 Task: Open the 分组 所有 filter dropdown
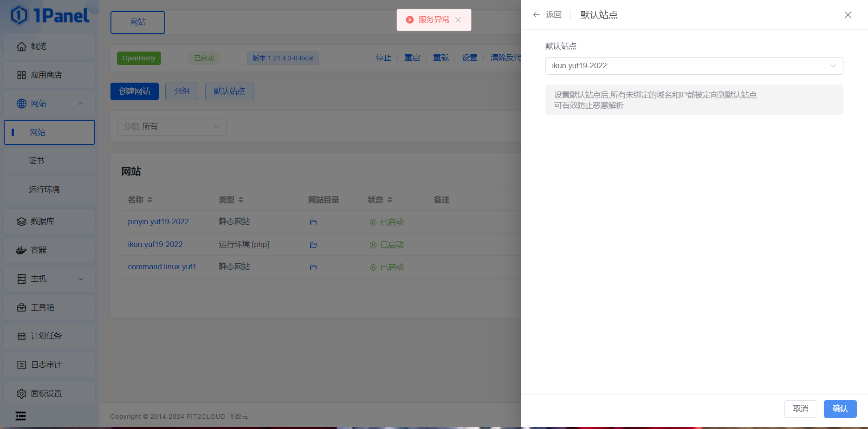(172, 127)
